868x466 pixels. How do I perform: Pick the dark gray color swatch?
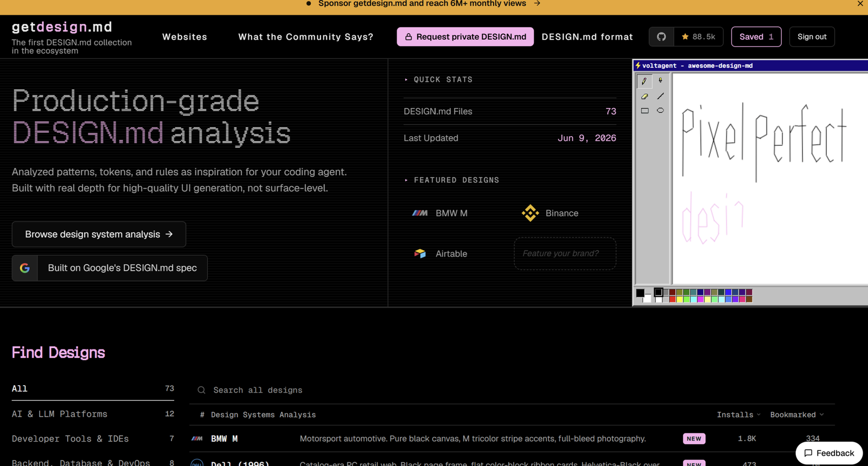pos(666,292)
